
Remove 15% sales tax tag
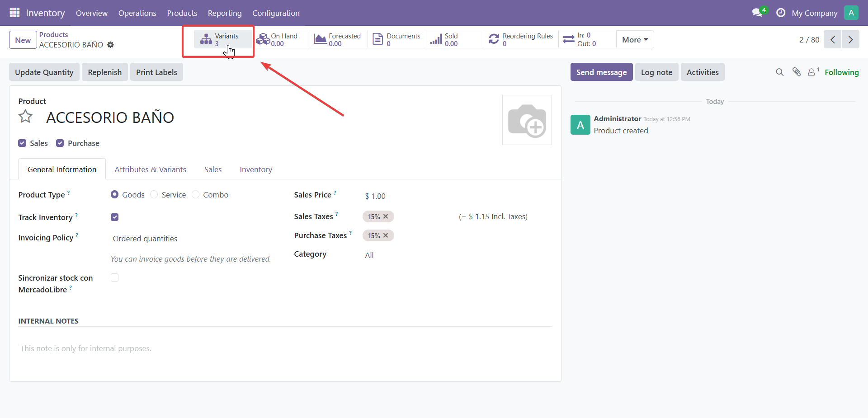[x=386, y=216]
